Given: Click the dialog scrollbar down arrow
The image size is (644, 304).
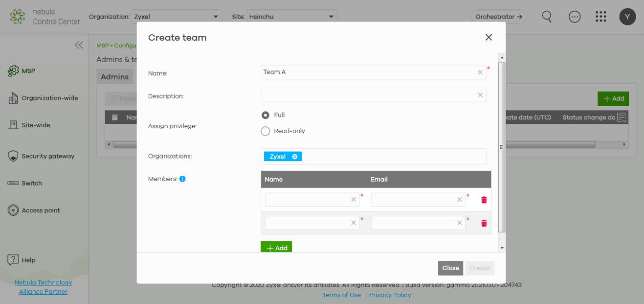Looking at the screenshot, I should [x=502, y=249].
